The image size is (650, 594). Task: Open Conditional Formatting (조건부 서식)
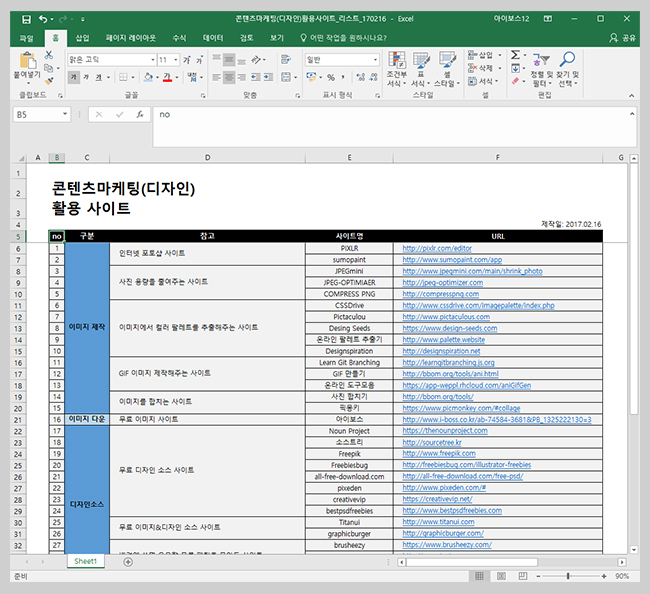coord(397,69)
